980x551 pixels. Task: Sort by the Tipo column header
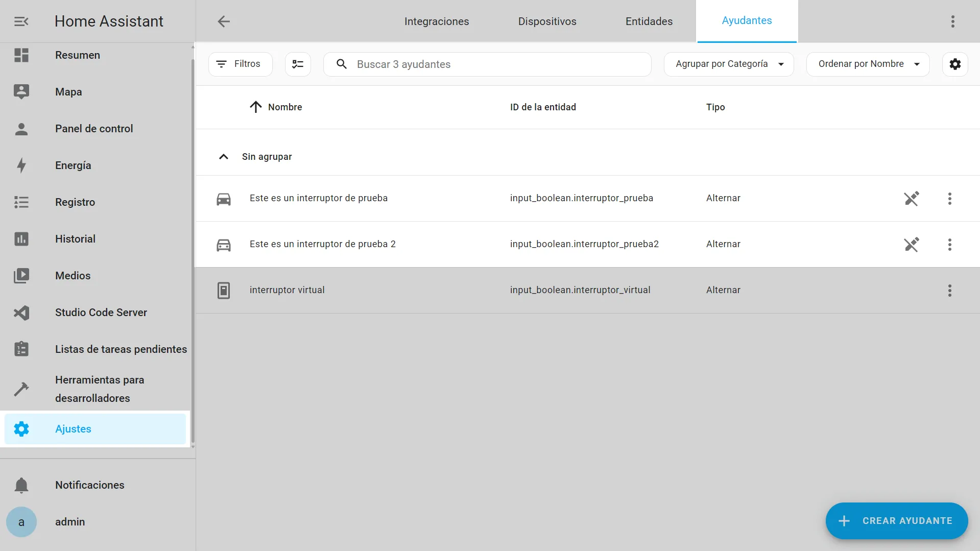[x=715, y=107]
